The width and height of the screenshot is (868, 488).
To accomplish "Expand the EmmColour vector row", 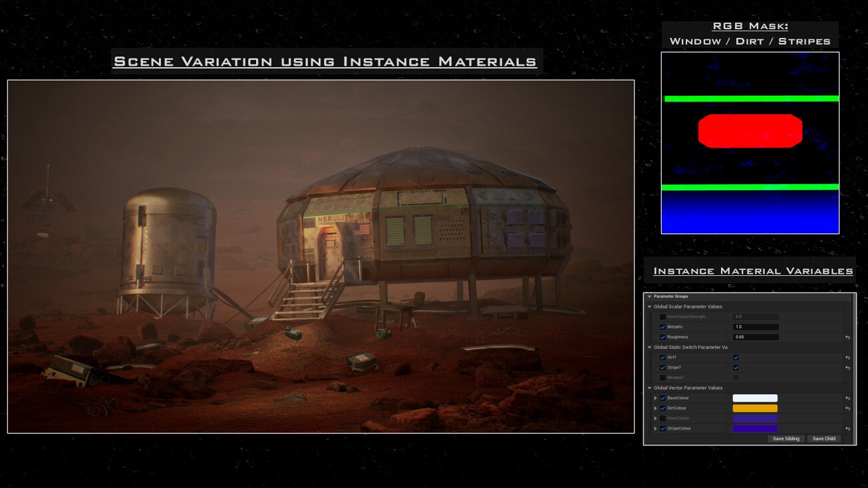I will [655, 418].
